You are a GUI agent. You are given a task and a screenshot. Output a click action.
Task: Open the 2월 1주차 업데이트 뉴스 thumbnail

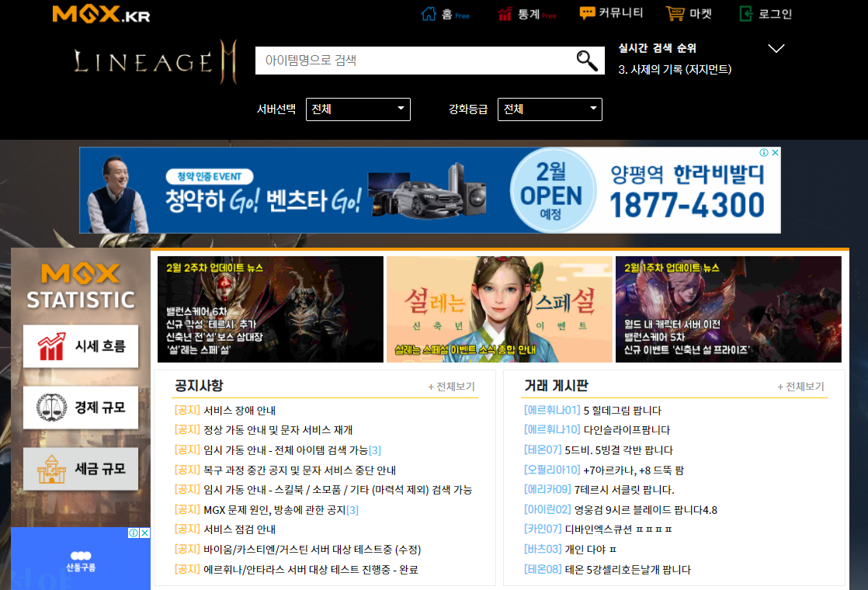click(x=728, y=310)
